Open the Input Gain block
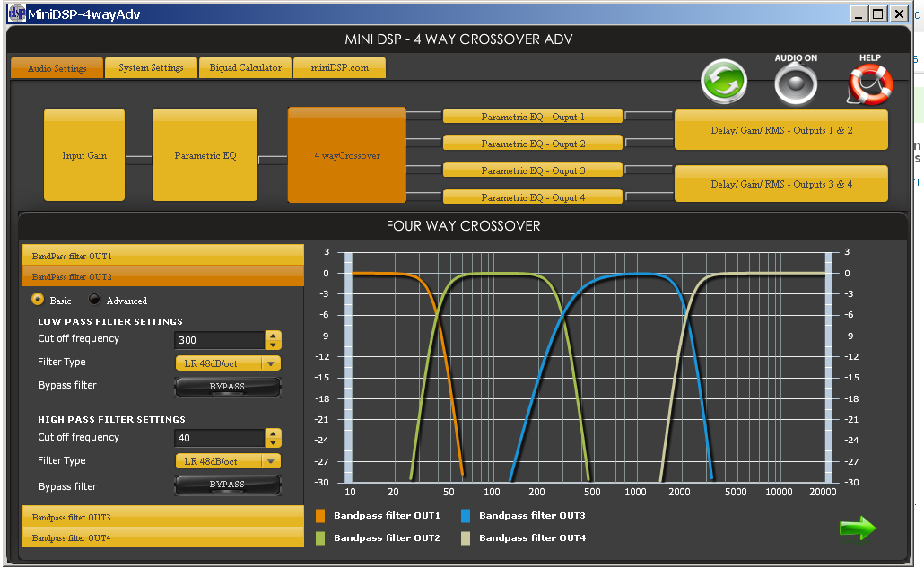The height and width of the screenshot is (568, 924). click(x=84, y=155)
